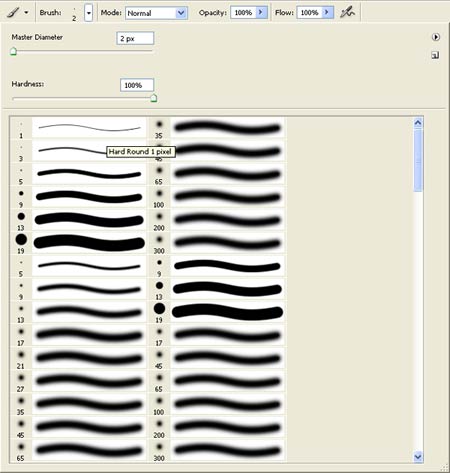Click the Opacity value field
450x473 pixels.
click(x=243, y=13)
